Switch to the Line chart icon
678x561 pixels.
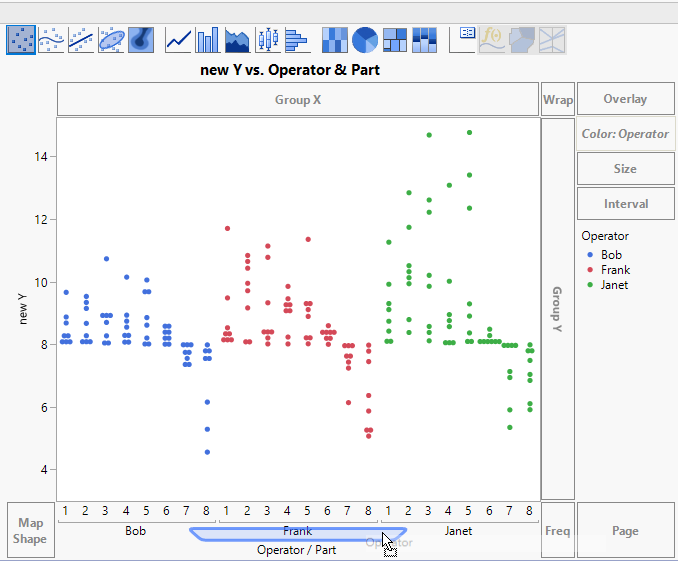click(179, 40)
